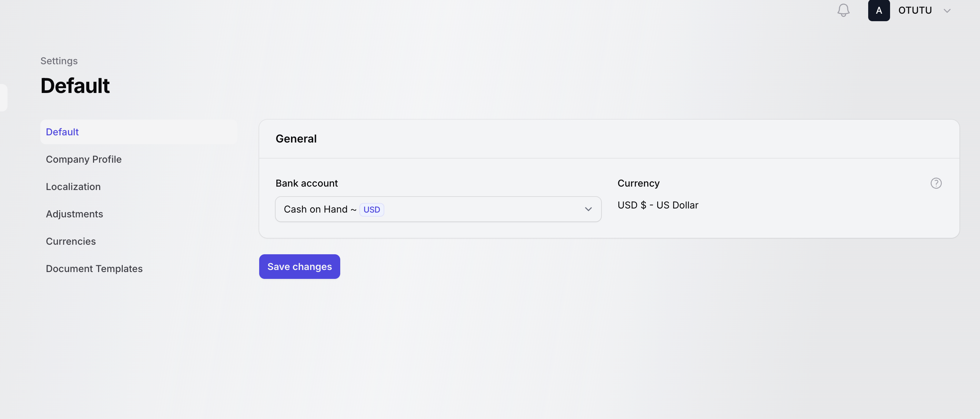Open the Currencies settings section

(x=71, y=241)
